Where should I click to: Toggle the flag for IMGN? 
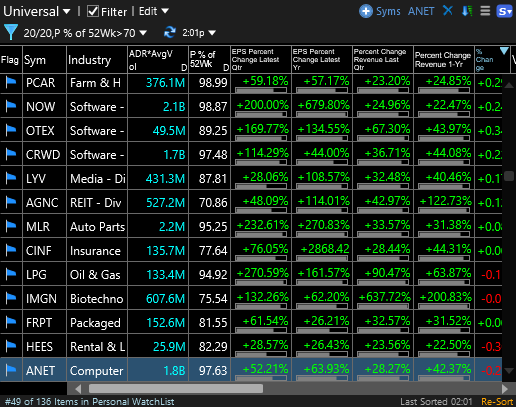click(11, 298)
